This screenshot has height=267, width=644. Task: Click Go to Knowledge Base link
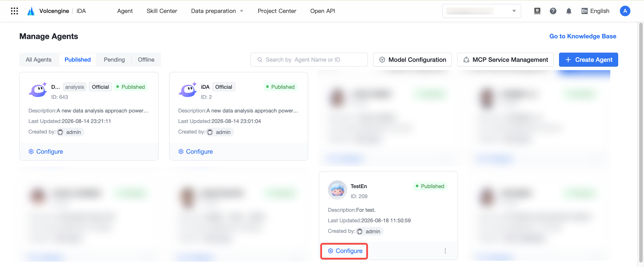(582, 36)
